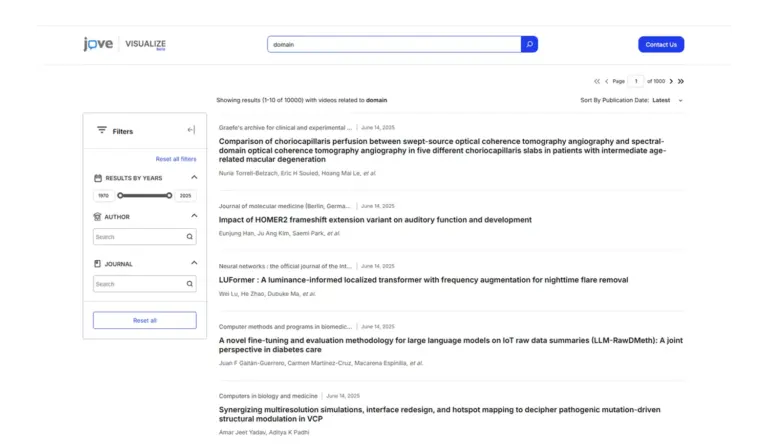Viewport: 768px width, 445px height.
Task: Collapse the Journal filter section
Action: pyautogui.click(x=194, y=263)
